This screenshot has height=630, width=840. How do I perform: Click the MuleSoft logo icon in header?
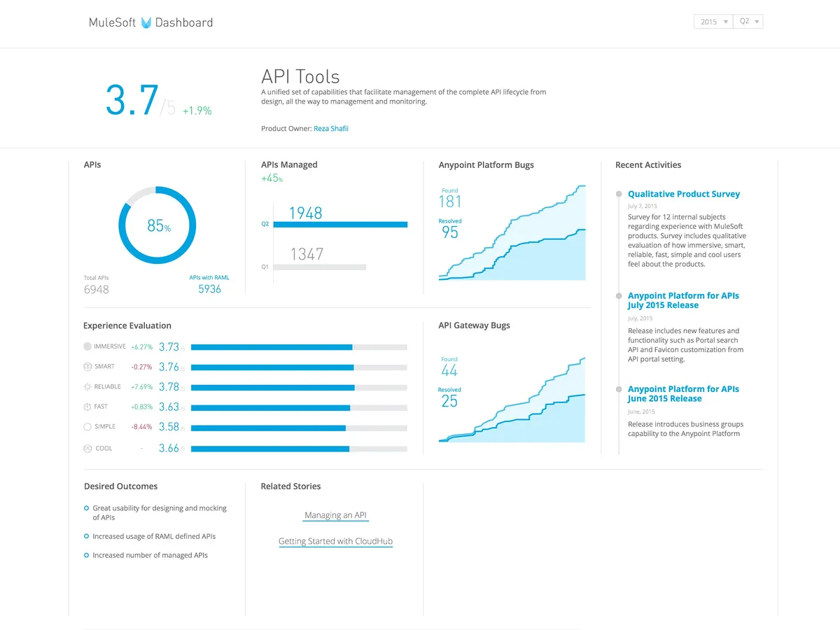point(146,22)
